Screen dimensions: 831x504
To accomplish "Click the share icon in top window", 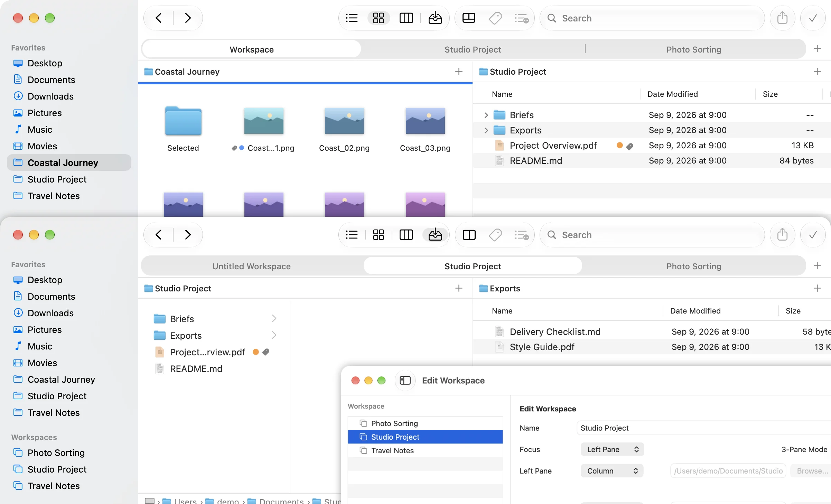I will (782, 18).
